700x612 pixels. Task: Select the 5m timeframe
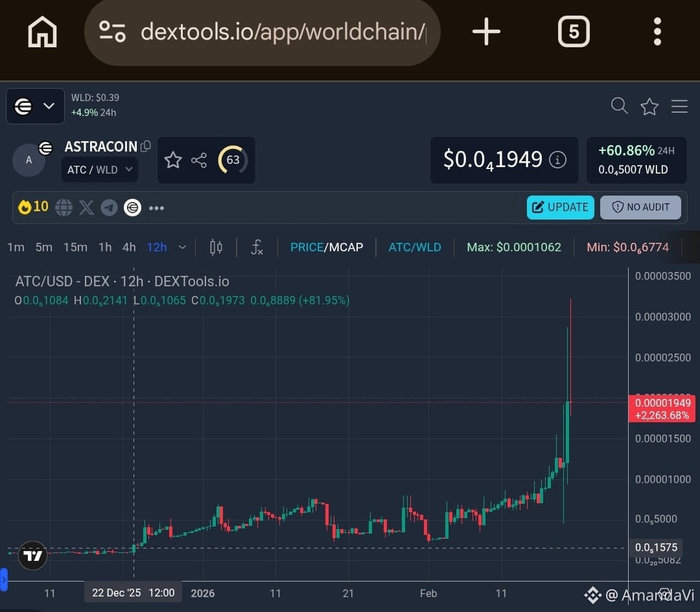pyautogui.click(x=44, y=247)
